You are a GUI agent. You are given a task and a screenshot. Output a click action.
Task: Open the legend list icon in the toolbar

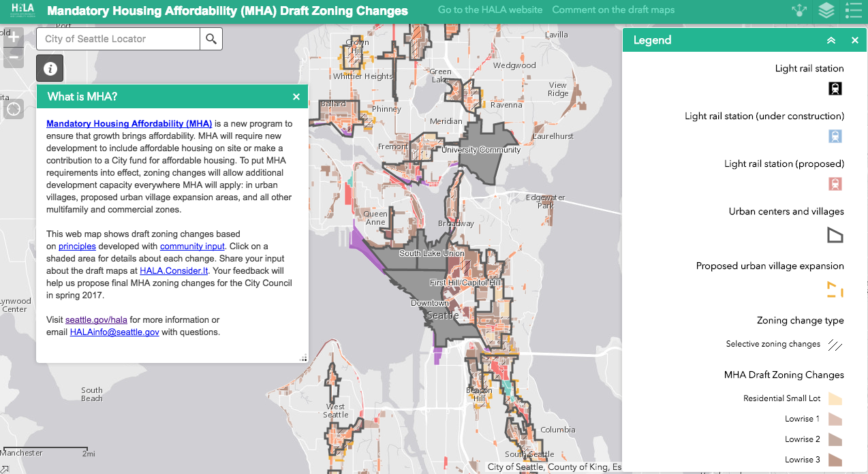(x=852, y=10)
